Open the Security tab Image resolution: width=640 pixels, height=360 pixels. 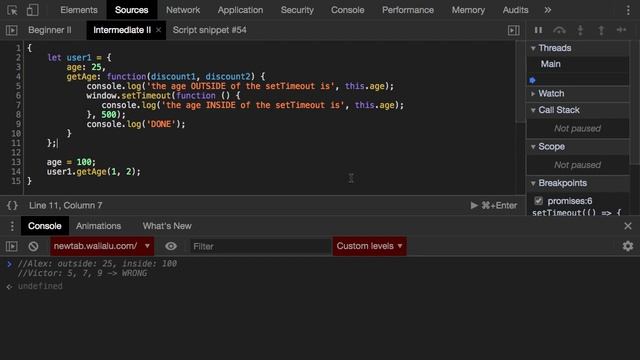click(297, 10)
